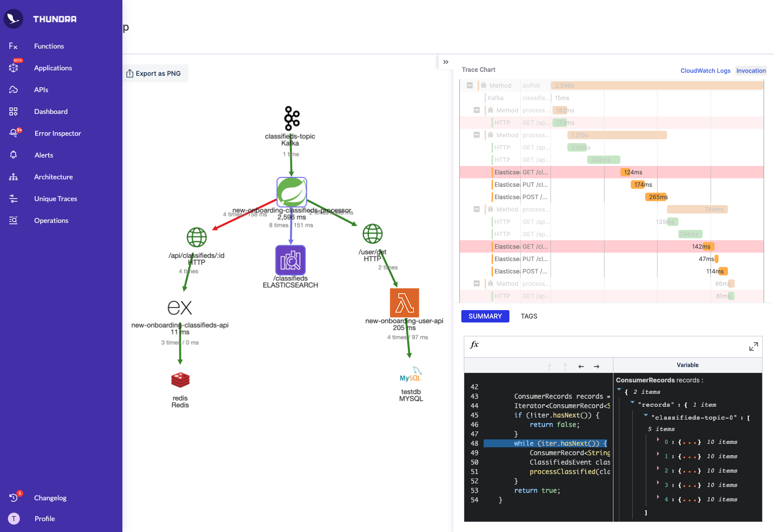Select the Elasticsearch PUT 47ms span row

611,259
